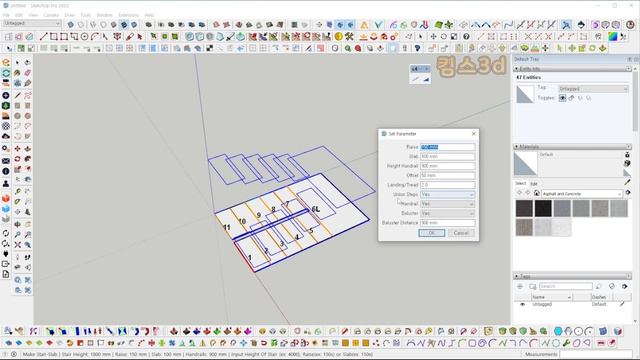Viewport: 640px width, 360px height.
Task: Click the black-and-white checker toolbar icon
Action: pos(209,48)
